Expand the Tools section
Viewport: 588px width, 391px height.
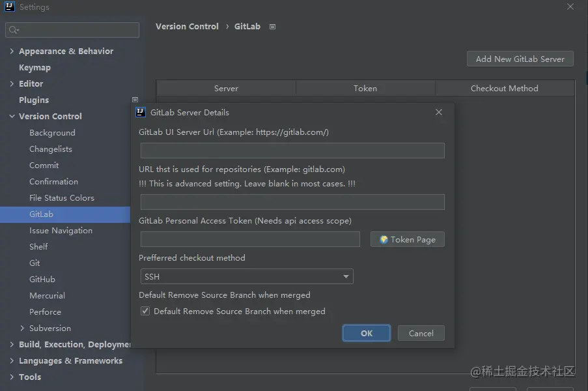click(12, 377)
